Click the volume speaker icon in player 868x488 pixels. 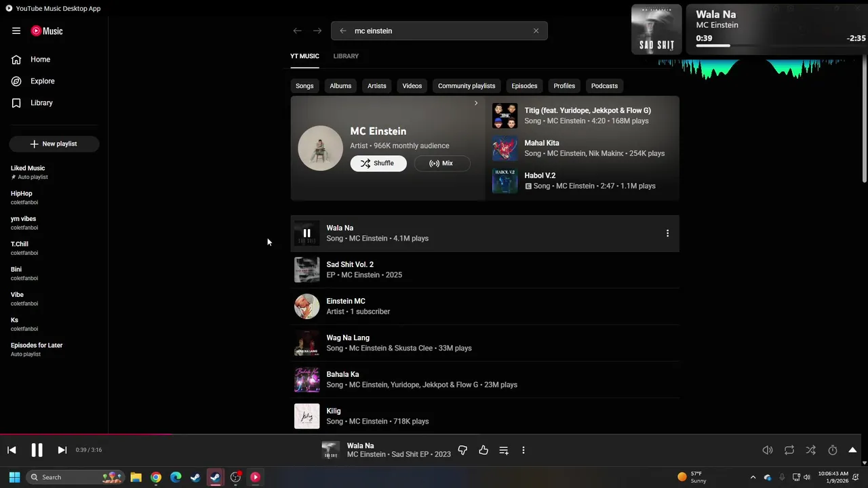click(768, 450)
